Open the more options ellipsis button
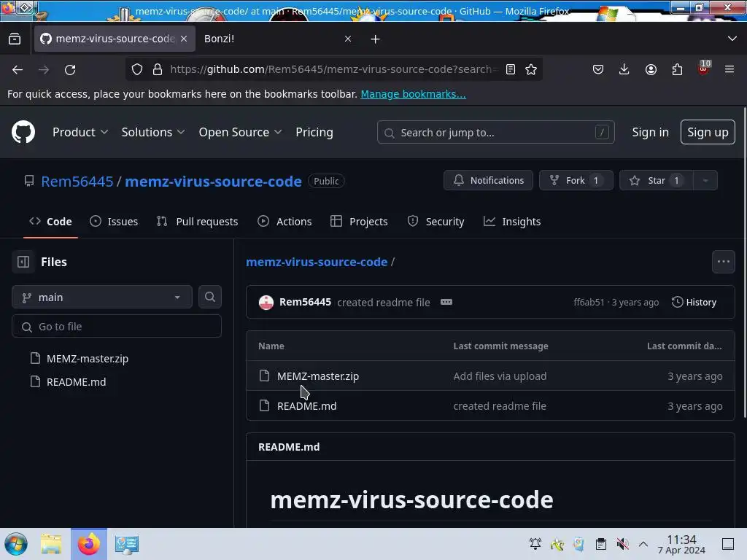Screen dimensions: 747x560 click(723, 262)
